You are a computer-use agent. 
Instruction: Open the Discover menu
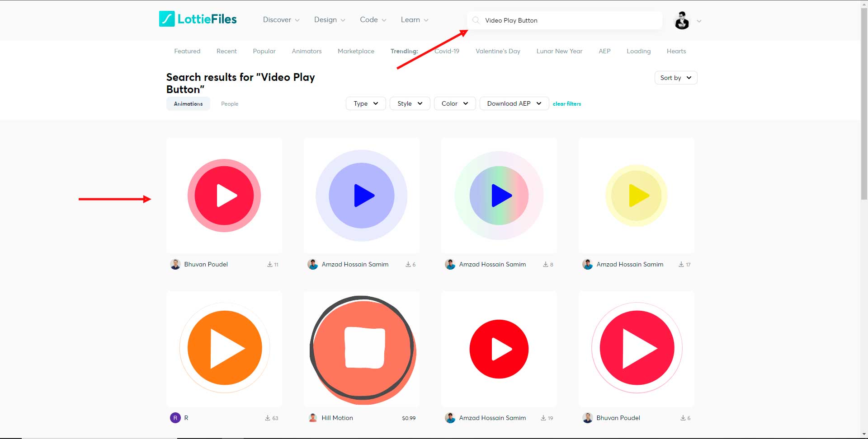(281, 20)
